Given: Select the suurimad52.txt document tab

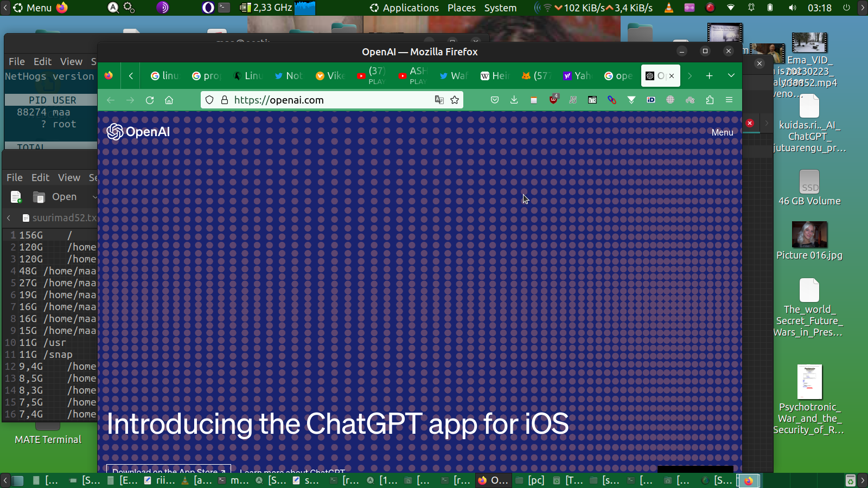Looking at the screenshot, I should (x=60, y=218).
